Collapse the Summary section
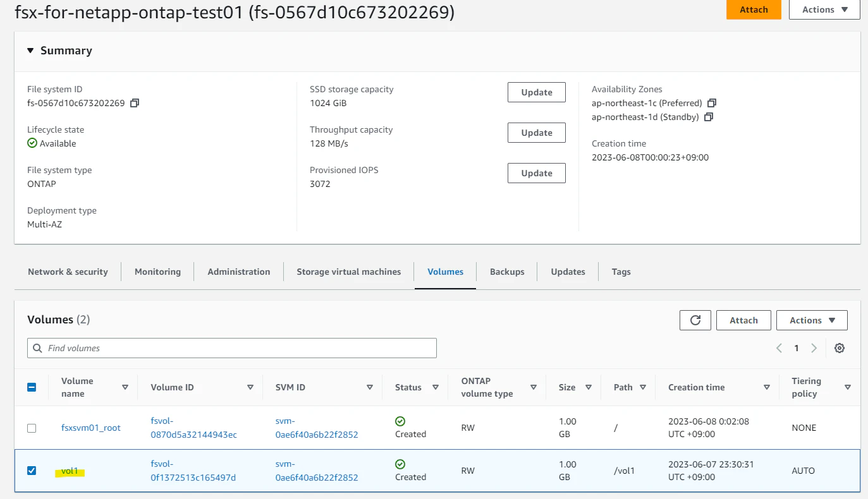 [x=30, y=51]
